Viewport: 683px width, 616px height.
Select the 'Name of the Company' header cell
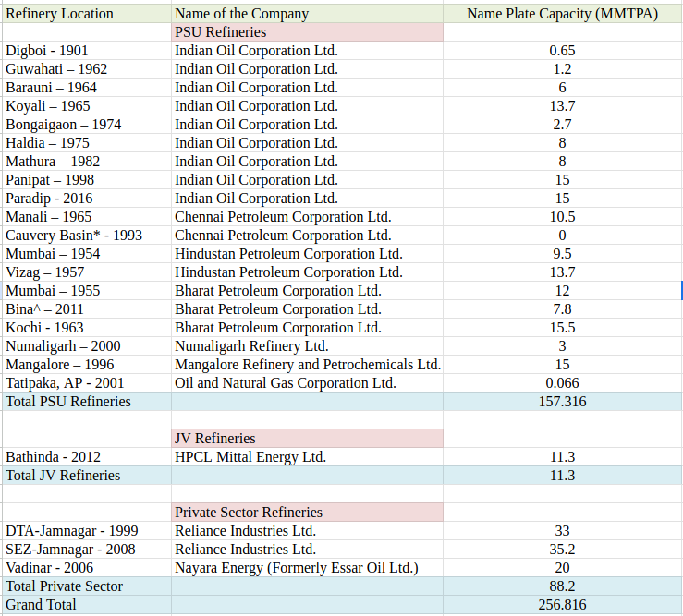click(x=307, y=14)
